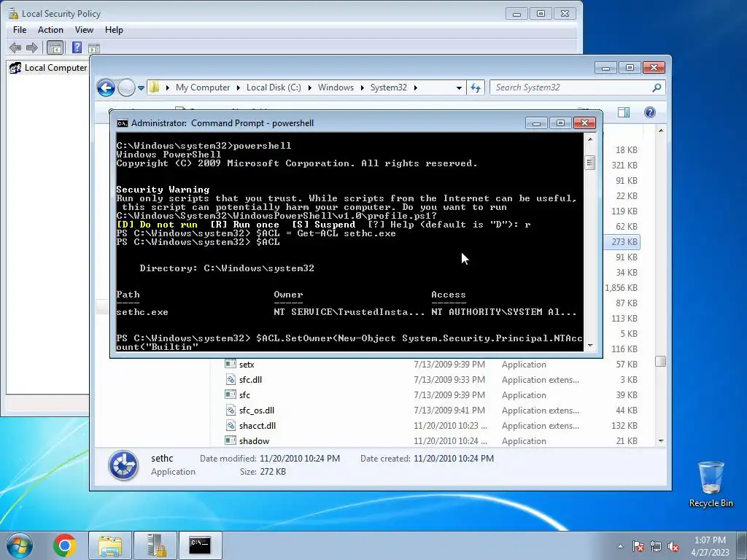Launch Chrome from taskbar
Image resolution: width=747 pixels, height=560 pixels.
click(65, 545)
